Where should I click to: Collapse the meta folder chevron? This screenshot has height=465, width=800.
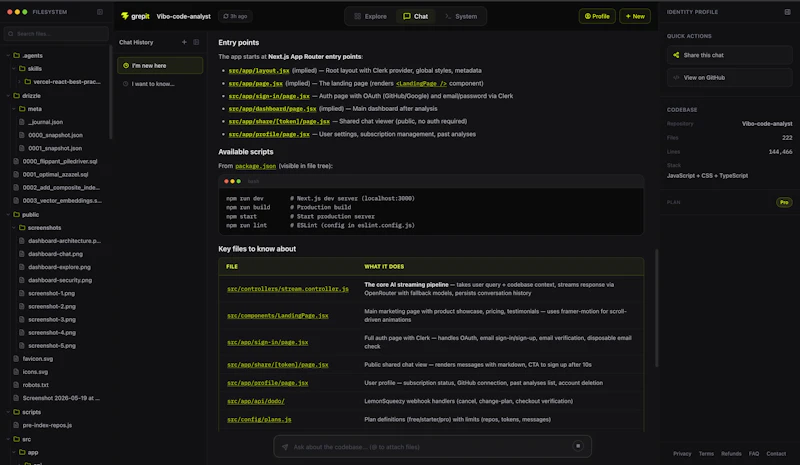(14, 109)
